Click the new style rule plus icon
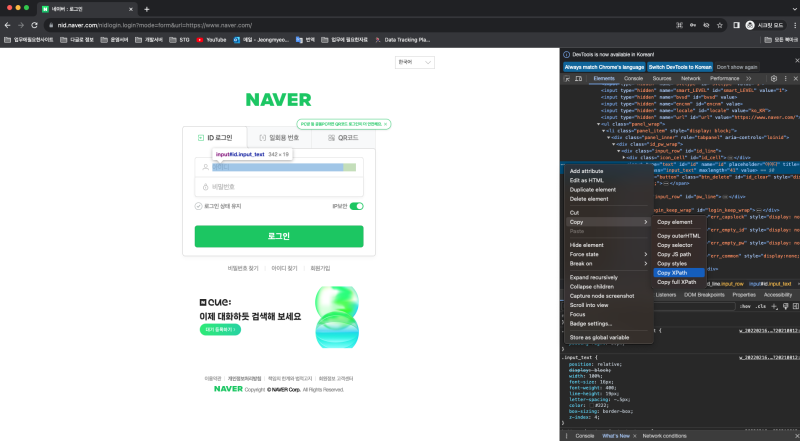This screenshot has width=800, height=441. click(x=774, y=306)
